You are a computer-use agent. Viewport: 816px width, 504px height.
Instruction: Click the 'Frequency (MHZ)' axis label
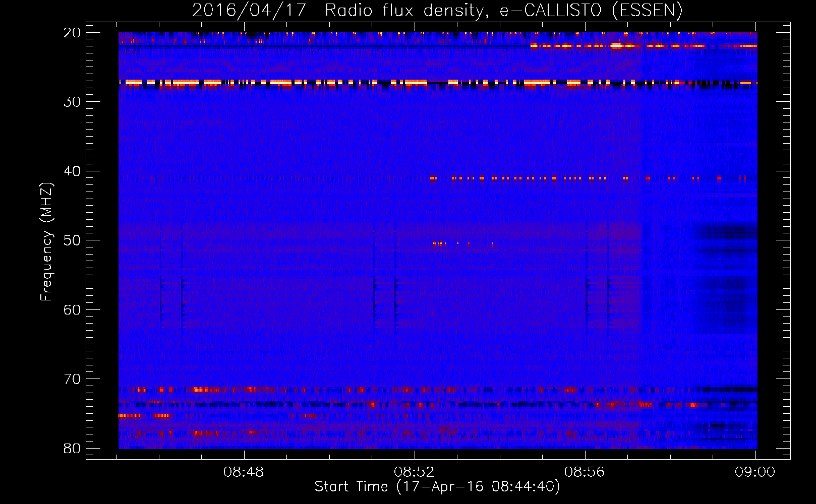(46, 241)
